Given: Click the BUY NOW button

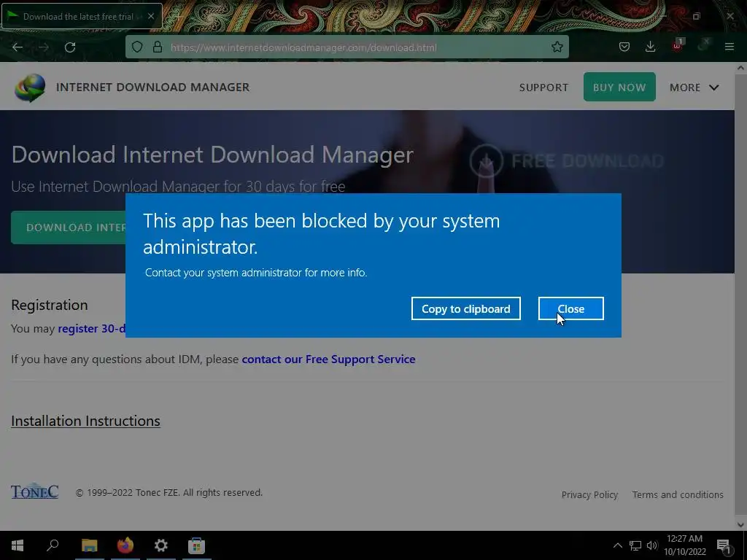Looking at the screenshot, I should click(x=619, y=87).
